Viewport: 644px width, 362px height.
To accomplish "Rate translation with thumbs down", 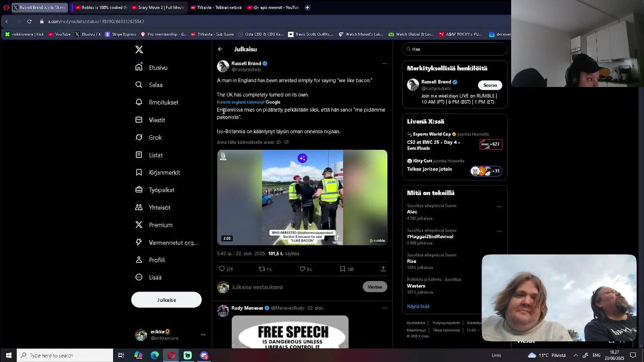I will click(286, 142).
